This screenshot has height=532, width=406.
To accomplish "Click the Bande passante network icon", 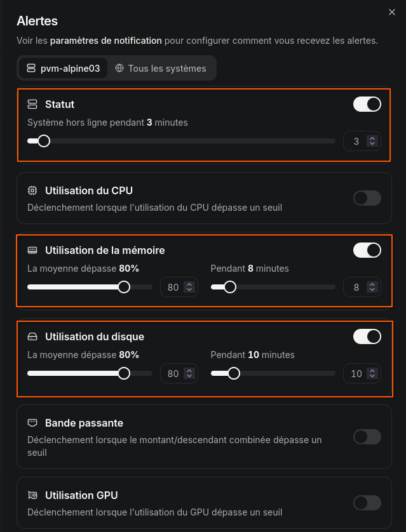I will tap(32, 423).
